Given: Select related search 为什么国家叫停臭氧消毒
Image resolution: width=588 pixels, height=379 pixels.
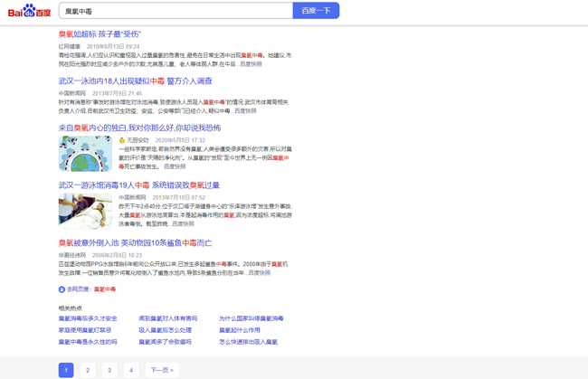Looking at the screenshot, I should 251,318.
